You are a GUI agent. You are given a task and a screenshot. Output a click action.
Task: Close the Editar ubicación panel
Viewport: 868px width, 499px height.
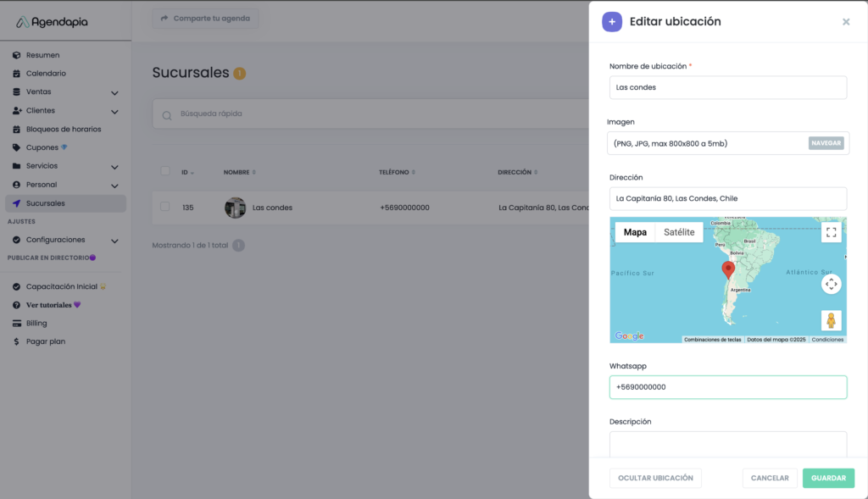[845, 22]
